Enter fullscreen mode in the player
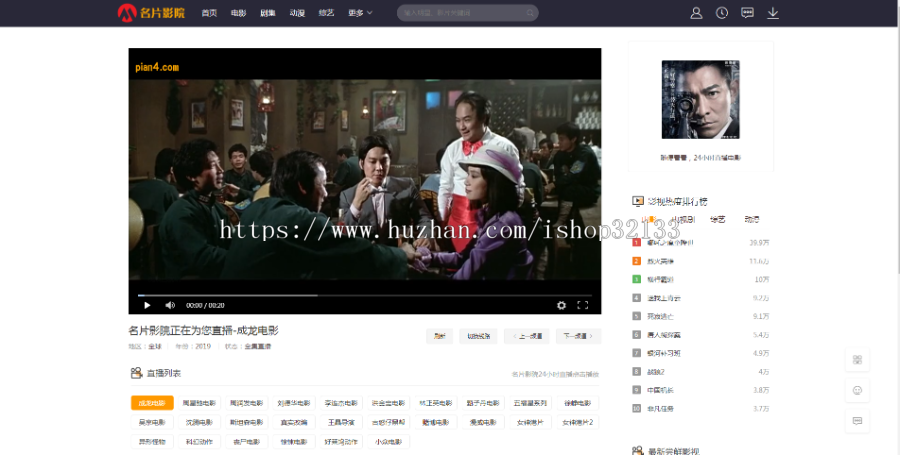900x455 pixels. point(583,305)
